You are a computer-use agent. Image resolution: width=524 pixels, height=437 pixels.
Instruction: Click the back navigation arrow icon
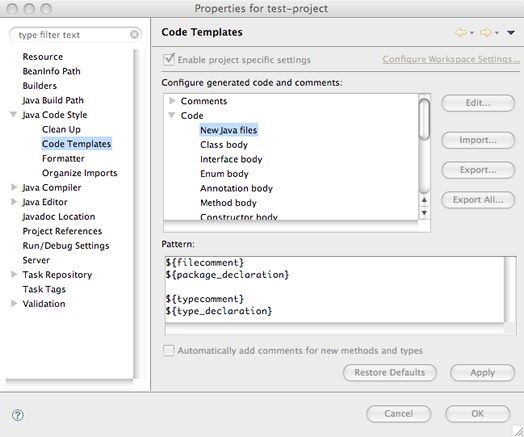tap(461, 32)
